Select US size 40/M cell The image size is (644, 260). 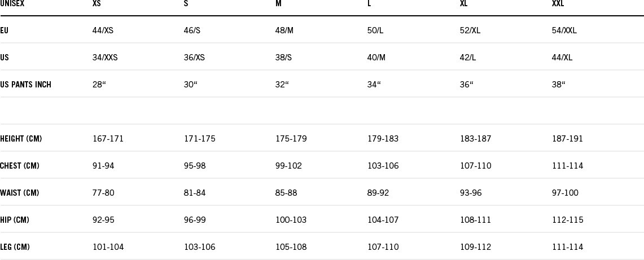(x=376, y=58)
